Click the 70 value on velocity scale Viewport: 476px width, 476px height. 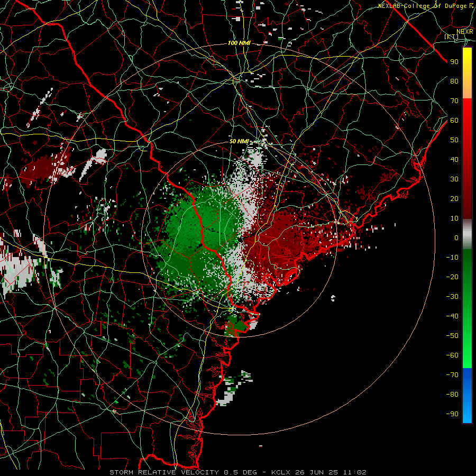click(454, 101)
